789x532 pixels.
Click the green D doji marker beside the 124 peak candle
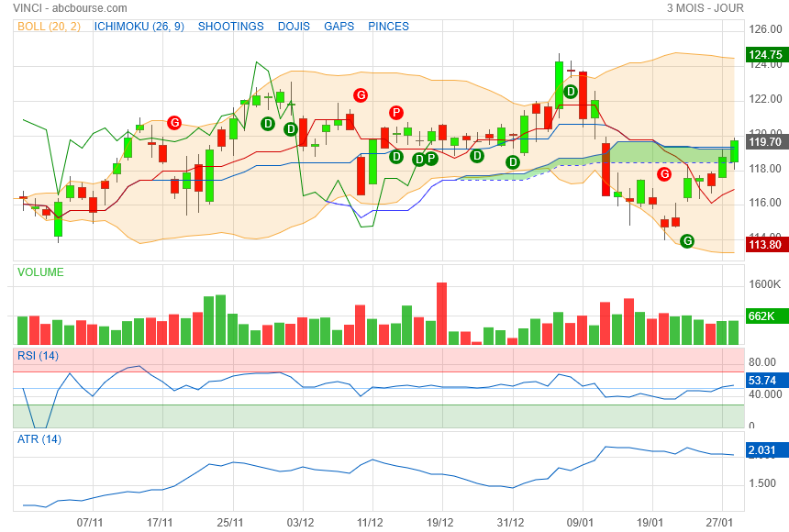click(x=570, y=92)
